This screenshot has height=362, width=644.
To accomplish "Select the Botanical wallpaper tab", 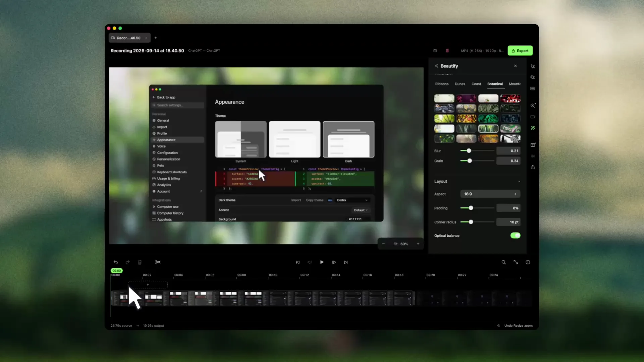I will (x=495, y=84).
